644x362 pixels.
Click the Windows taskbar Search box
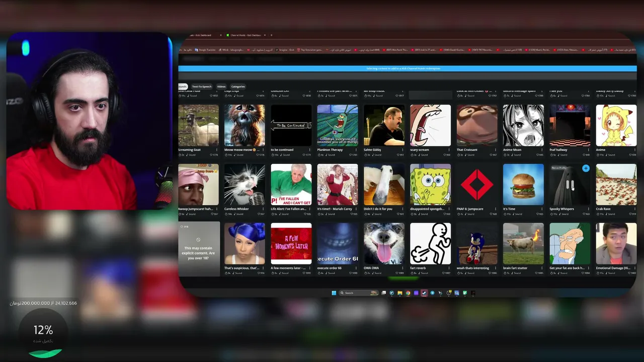pyautogui.click(x=358, y=293)
